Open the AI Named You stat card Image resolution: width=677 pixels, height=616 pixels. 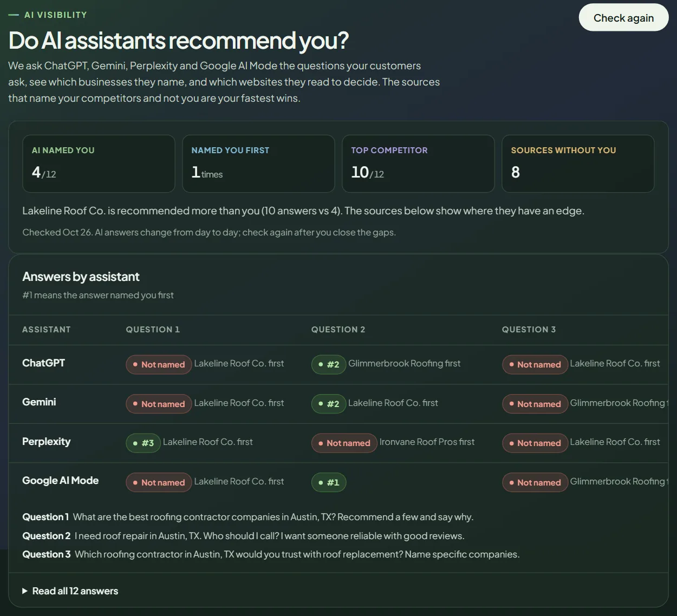click(99, 163)
